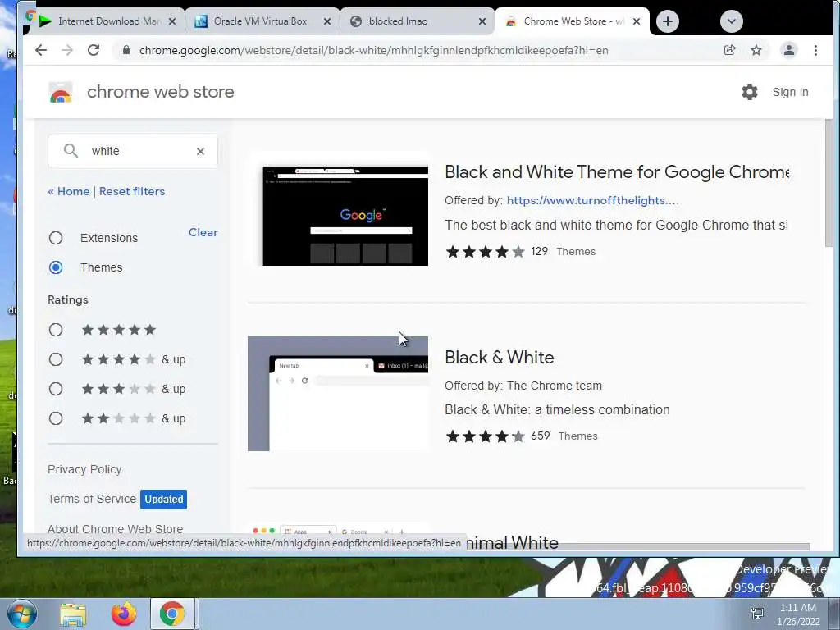Viewport: 840px width, 630px height.
Task: Switch to the Internet Download Manager tab
Action: (107, 21)
